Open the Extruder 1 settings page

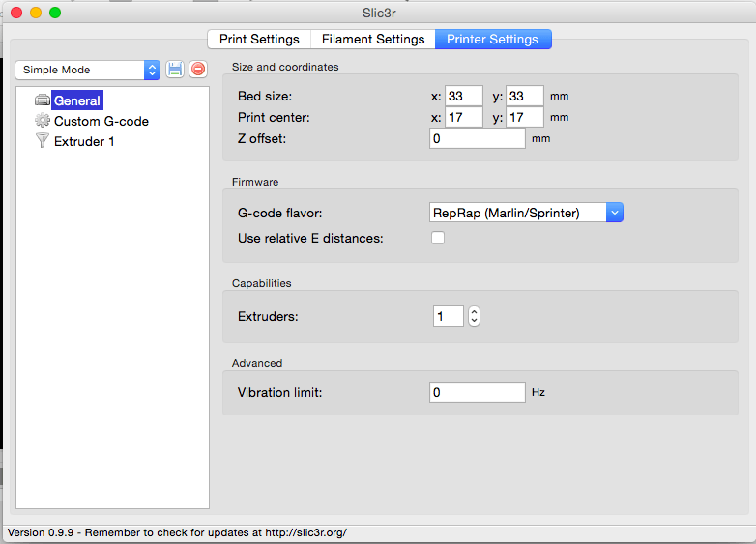(84, 141)
